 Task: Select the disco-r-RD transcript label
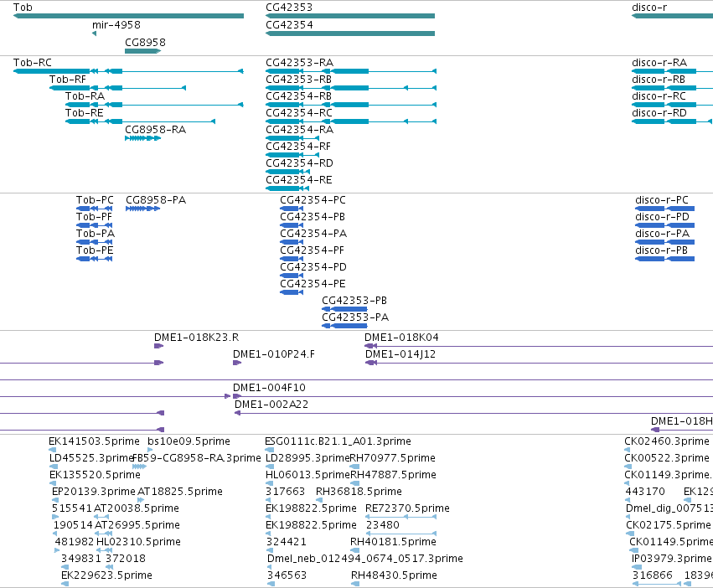[659, 113]
